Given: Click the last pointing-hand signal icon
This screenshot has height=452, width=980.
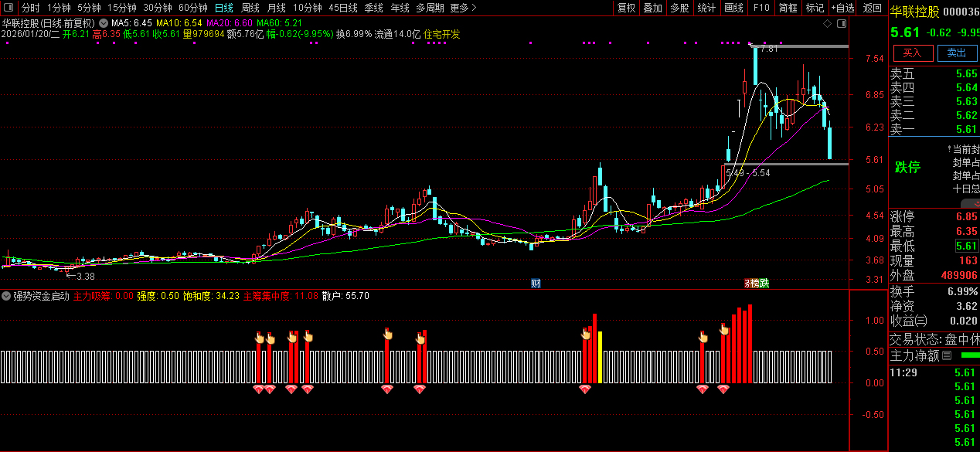Looking at the screenshot, I should [x=724, y=329].
